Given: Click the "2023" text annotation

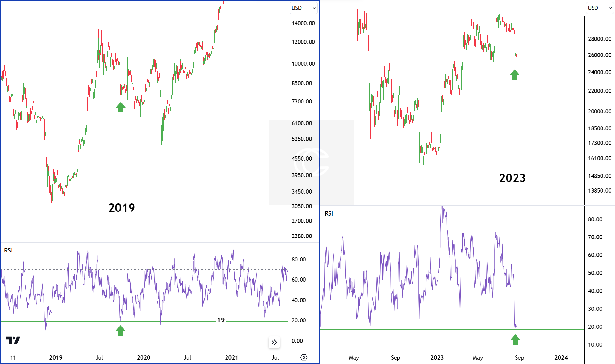Looking at the screenshot, I should [x=512, y=178].
